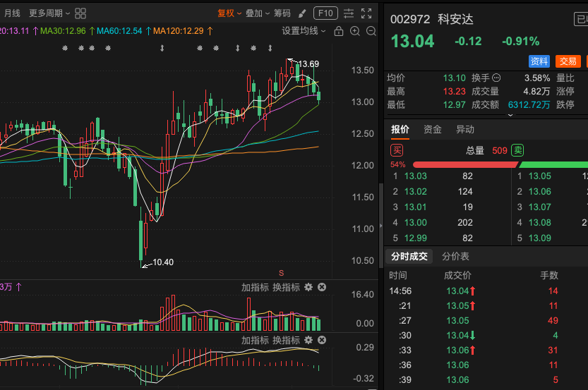Select bid level 1 price 13.03
The height and width of the screenshot is (390, 588).
point(416,176)
